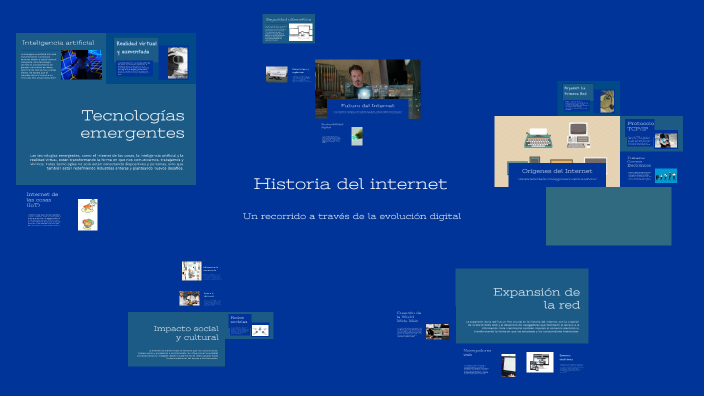Viewport: 704px width, 396px height.
Task: Open the 'Seguridad cibernética' card title
Action: coord(288,20)
